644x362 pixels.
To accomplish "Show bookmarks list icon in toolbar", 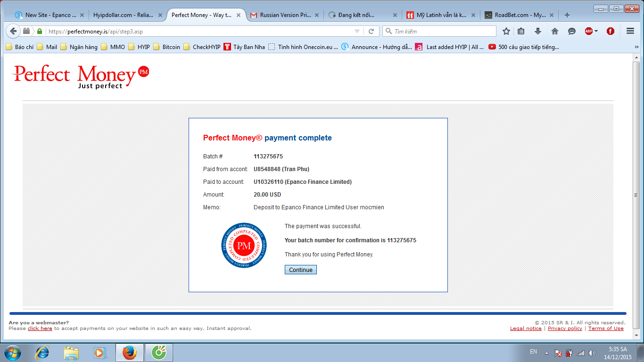I will 521,32.
